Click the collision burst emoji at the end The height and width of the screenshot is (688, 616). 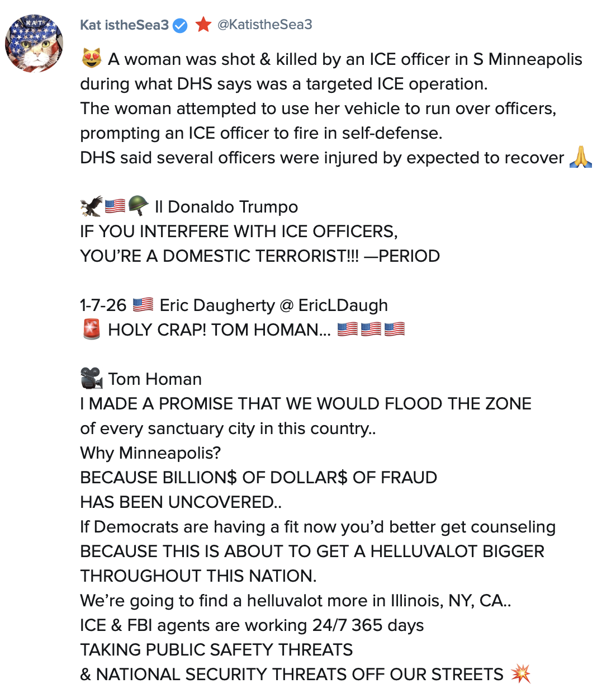coord(520,674)
